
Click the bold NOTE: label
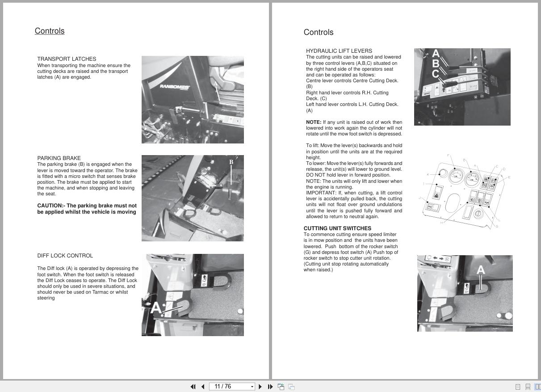[x=314, y=122]
